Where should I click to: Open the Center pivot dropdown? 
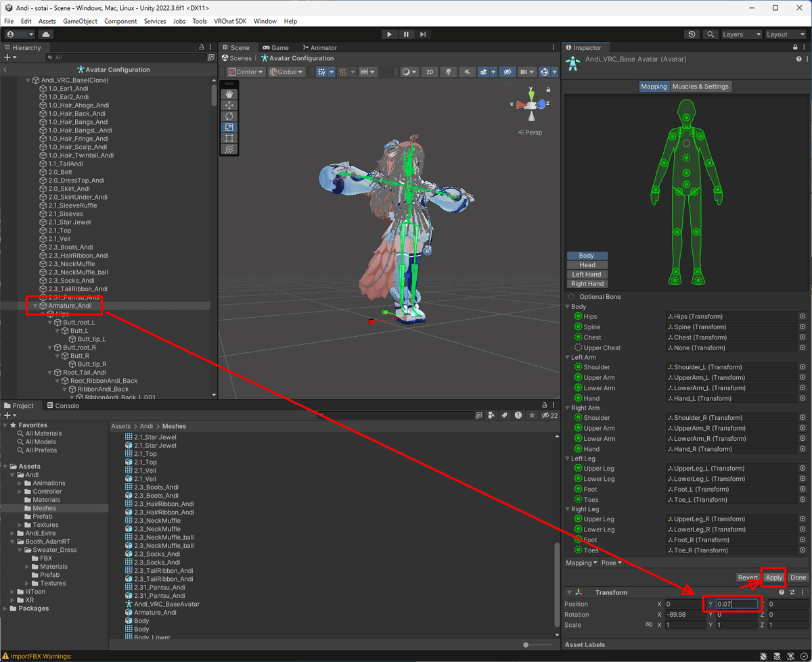(x=246, y=72)
